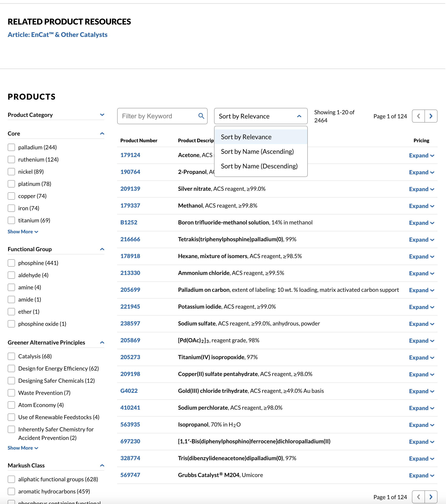
Task: Collapse the Core filter section chevron
Action: click(102, 133)
